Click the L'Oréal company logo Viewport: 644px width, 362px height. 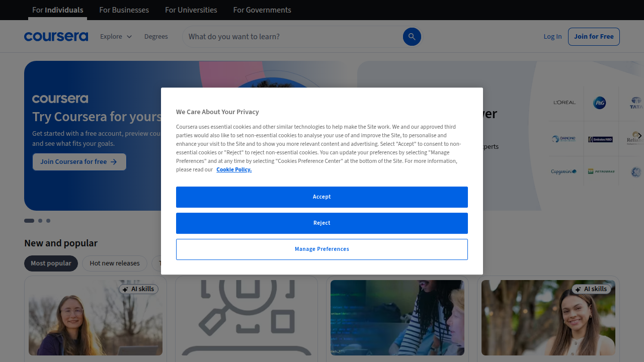point(565,103)
